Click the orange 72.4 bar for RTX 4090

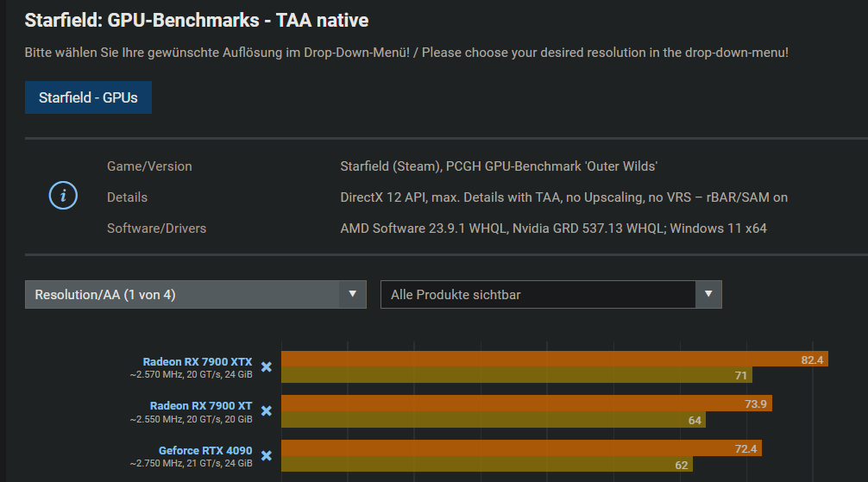pos(521,448)
